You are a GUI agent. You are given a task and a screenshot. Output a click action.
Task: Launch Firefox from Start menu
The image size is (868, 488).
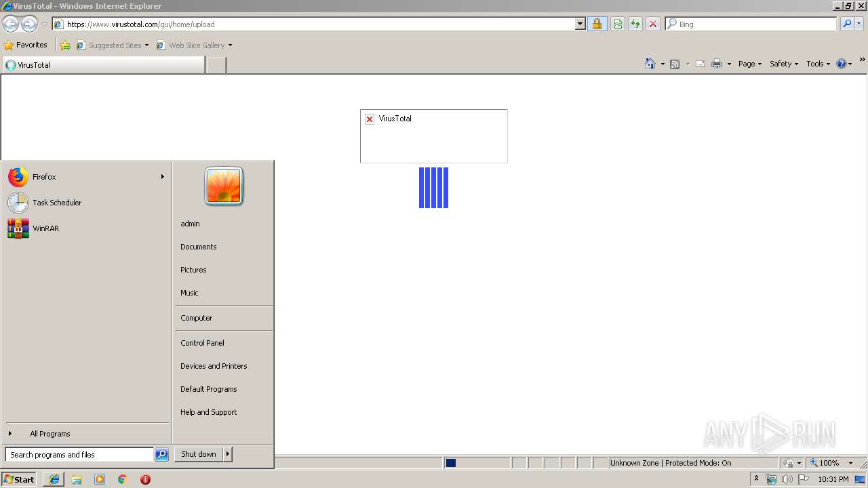[86, 177]
